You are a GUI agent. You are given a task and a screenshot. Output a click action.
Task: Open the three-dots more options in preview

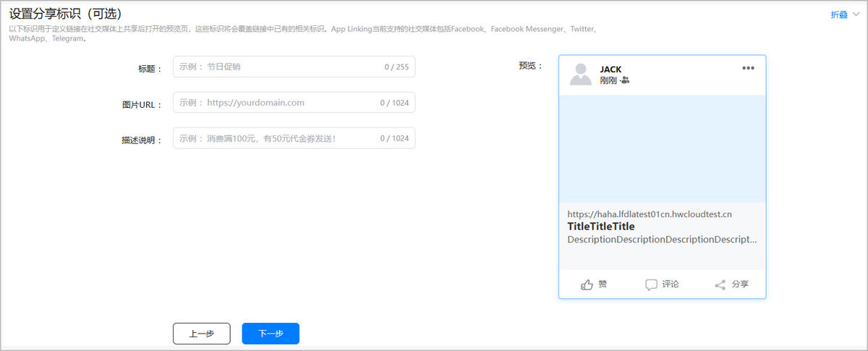click(x=748, y=68)
